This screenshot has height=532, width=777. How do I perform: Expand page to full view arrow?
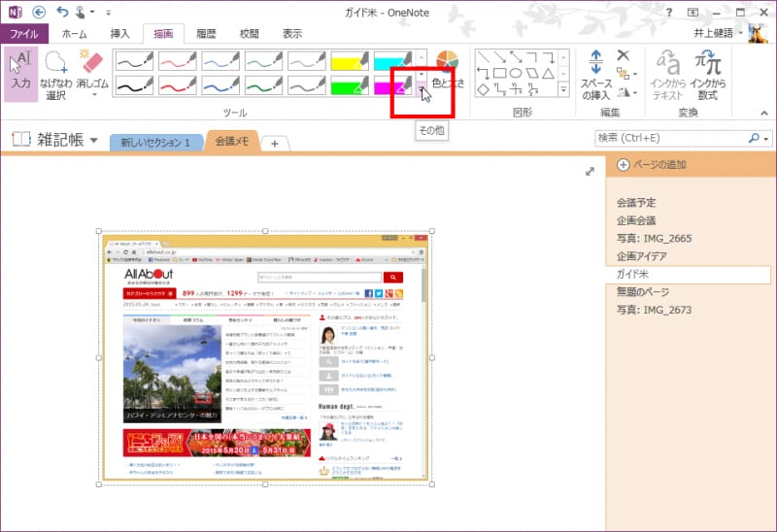click(589, 172)
